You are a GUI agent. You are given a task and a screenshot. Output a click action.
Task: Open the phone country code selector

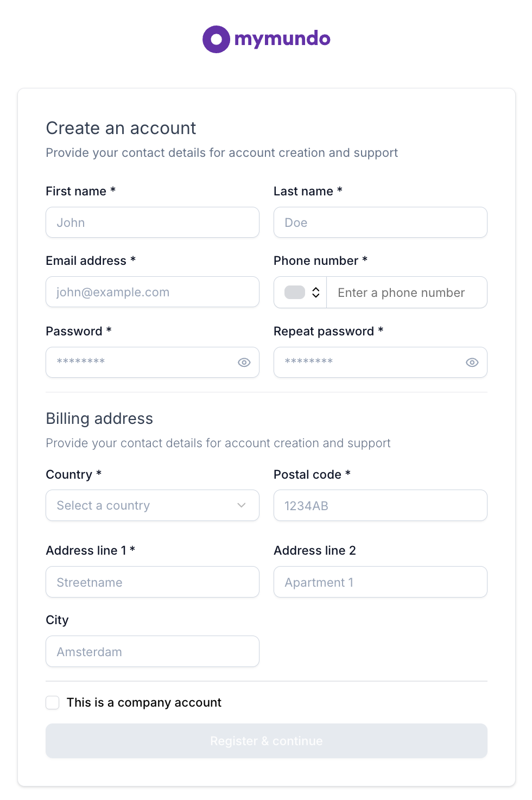tap(315, 293)
